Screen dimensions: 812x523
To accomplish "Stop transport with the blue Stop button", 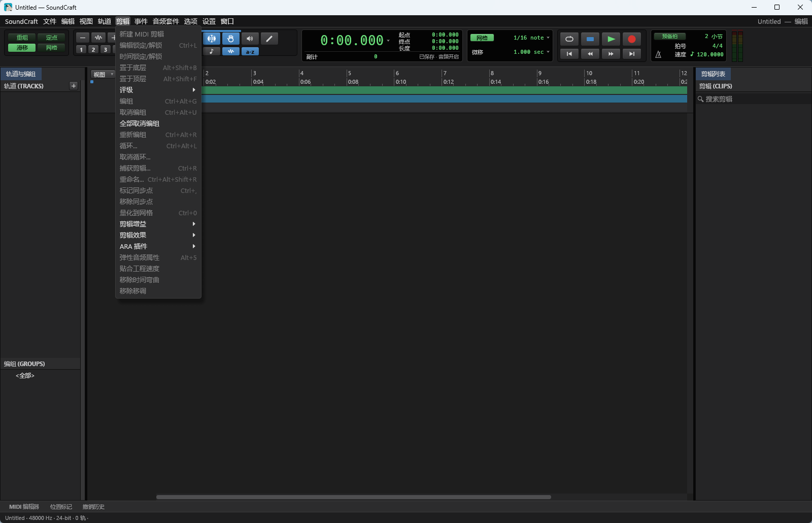I will (x=590, y=39).
